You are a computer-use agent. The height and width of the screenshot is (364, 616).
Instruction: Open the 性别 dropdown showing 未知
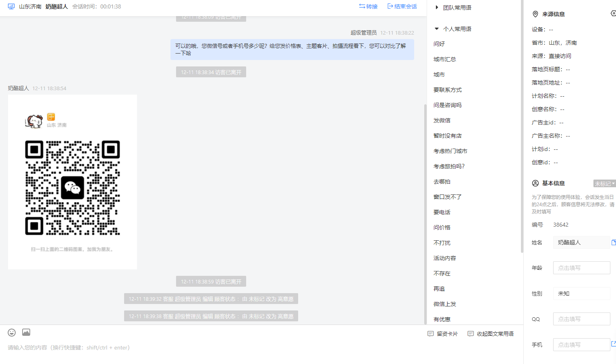pyautogui.click(x=581, y=294)
